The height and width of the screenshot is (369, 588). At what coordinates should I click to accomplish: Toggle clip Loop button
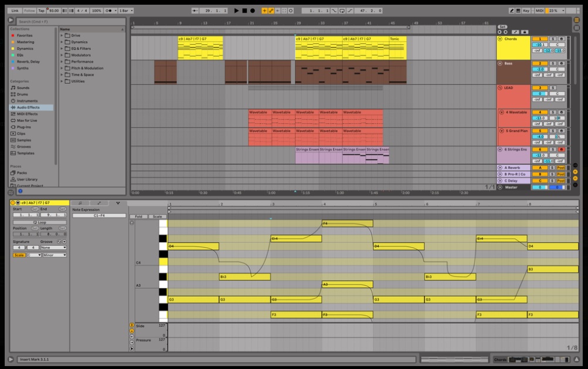[40, 222]
